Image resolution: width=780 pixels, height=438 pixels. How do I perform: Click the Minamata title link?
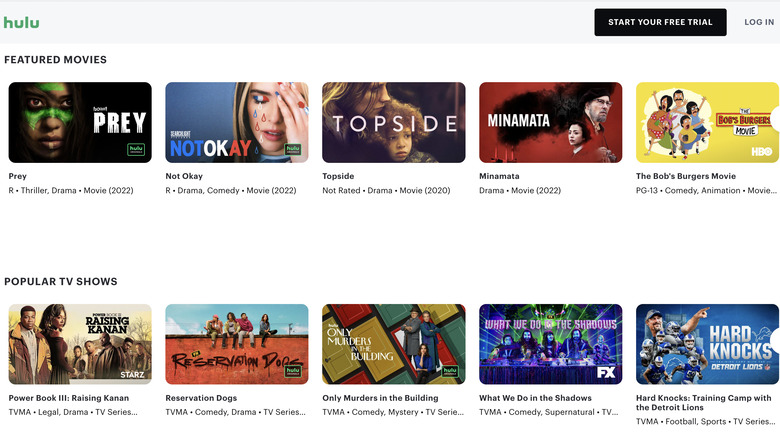[x=499, y=176]
